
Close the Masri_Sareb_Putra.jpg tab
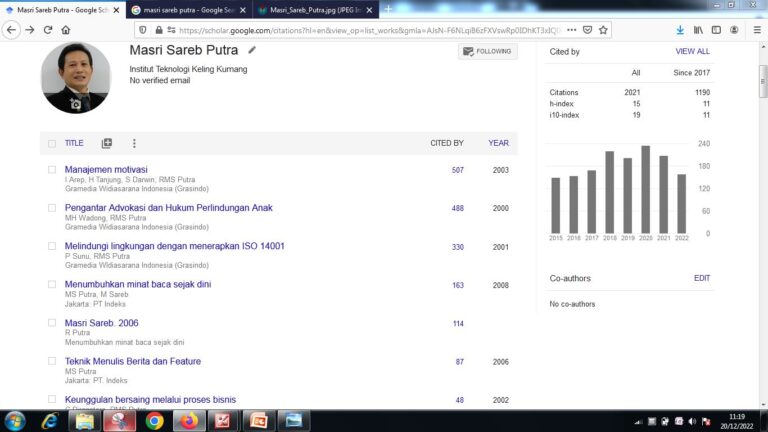[x=369, y=10]
